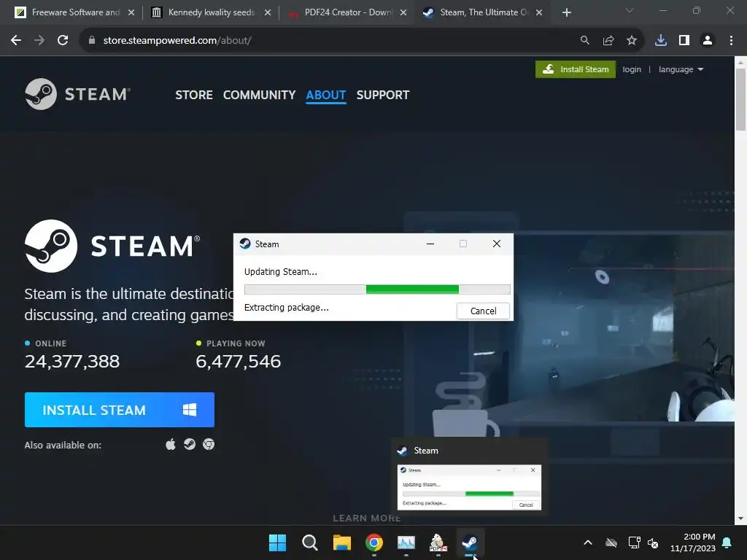The height and width of the screenshot is (560, 747).
Task: Click the network tray icon
Action: coord(634,542)
